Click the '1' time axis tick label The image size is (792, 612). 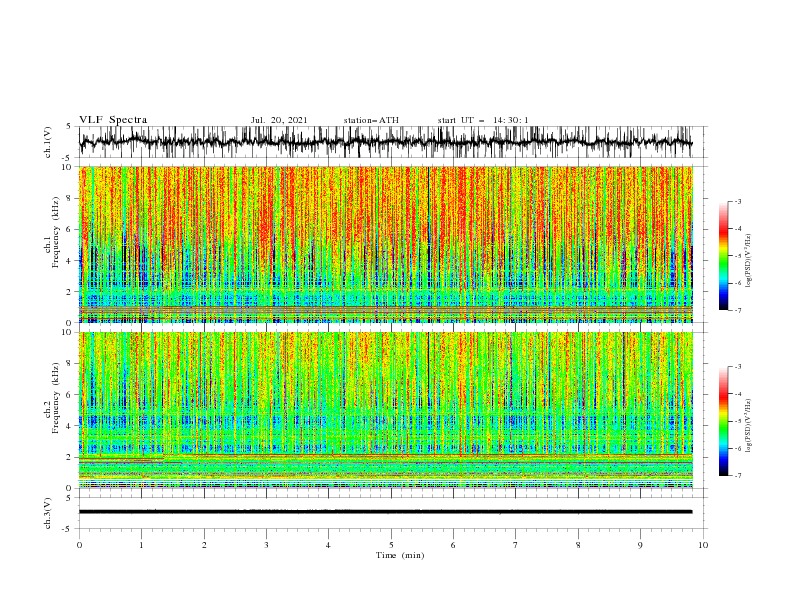(141, 545)
